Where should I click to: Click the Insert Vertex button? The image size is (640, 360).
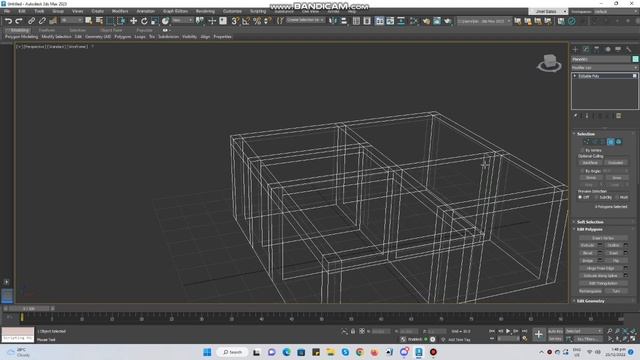pyautogui.click(x=603, y=238)
